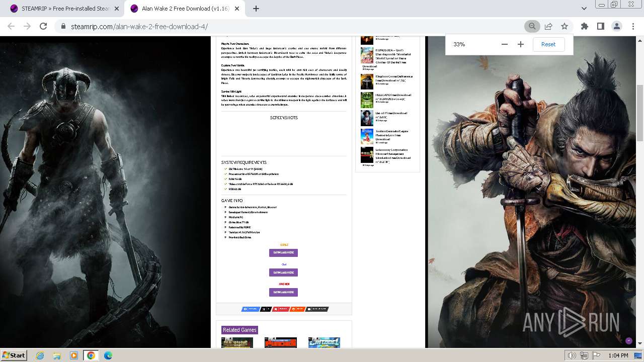Screen dimensions: 644x362
Task: Open the Lies of P Free Download link
Action: [391, 115]
